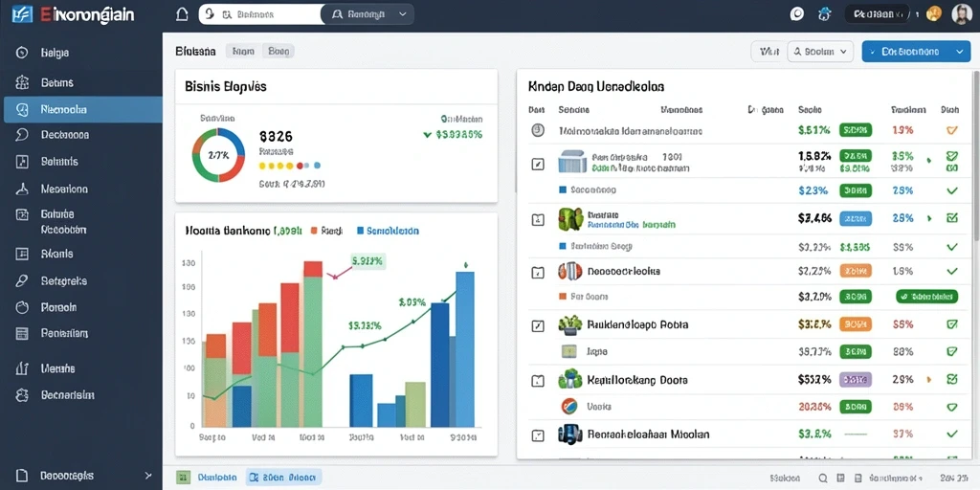
Task: Switch to the Boan tab
Action: (x=278, y=52)
